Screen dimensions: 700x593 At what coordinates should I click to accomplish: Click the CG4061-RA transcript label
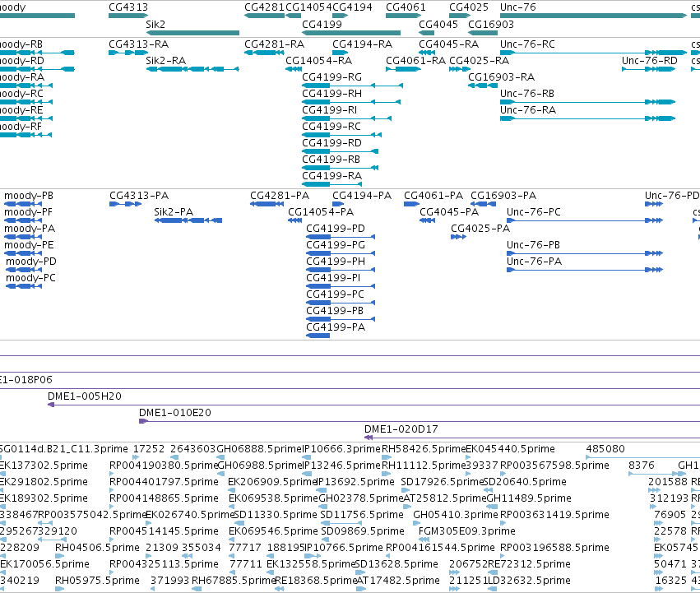pos(415,61)
